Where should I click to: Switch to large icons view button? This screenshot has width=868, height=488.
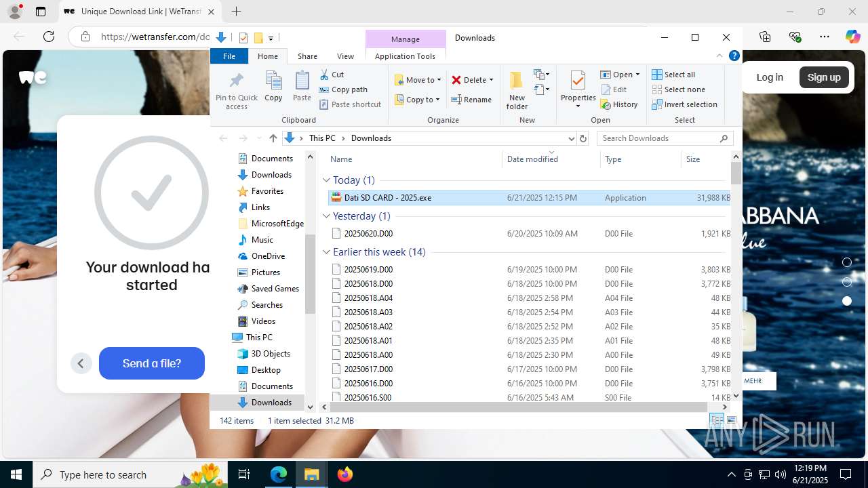pyautogui.click(x=731, y=421)
